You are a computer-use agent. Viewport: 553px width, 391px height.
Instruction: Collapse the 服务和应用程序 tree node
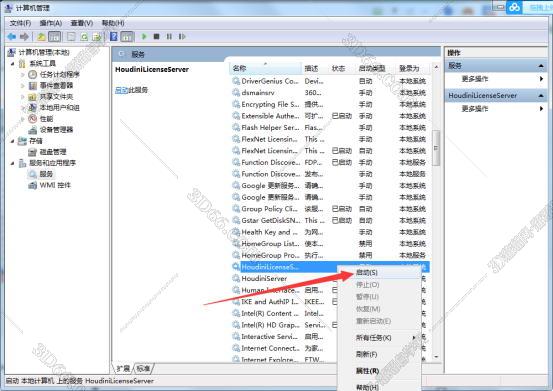click(x=13, y=163)
